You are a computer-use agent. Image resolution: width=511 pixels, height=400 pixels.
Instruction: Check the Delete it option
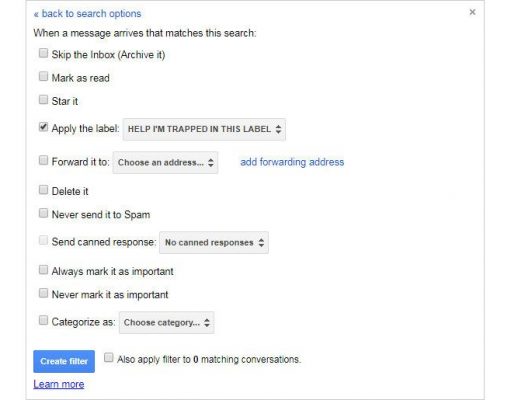pyautogui.click(x=43, y=190)
